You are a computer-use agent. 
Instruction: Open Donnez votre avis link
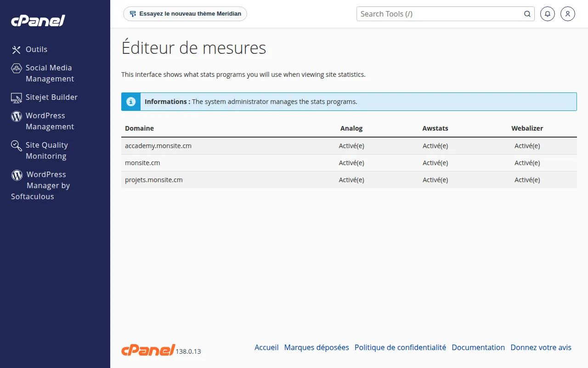coord(541,347)
